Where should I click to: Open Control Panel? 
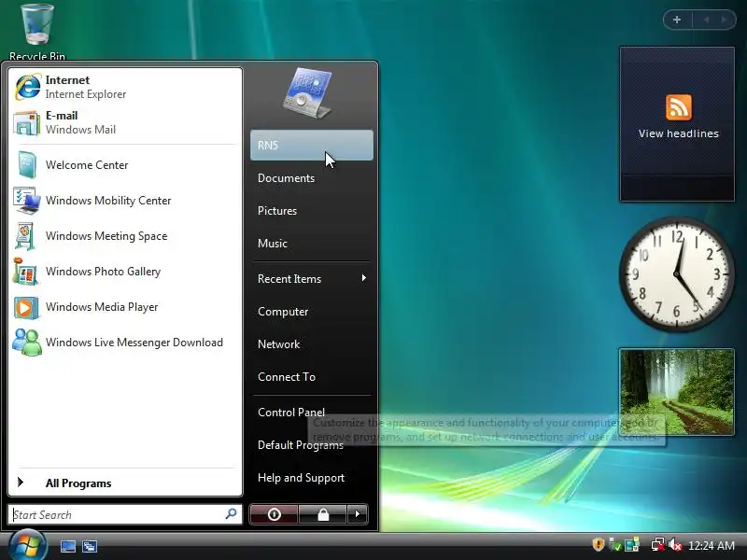[311, 412]
